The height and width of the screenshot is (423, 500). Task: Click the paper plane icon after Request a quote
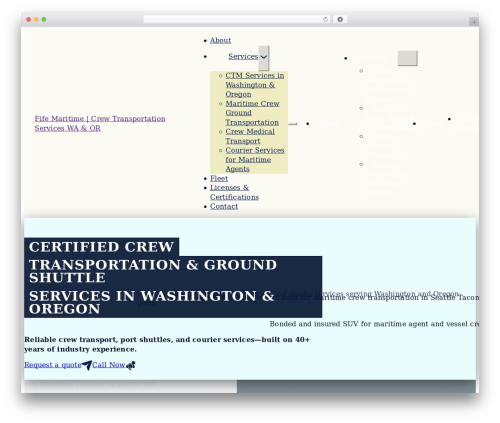[x=87, y=365]
